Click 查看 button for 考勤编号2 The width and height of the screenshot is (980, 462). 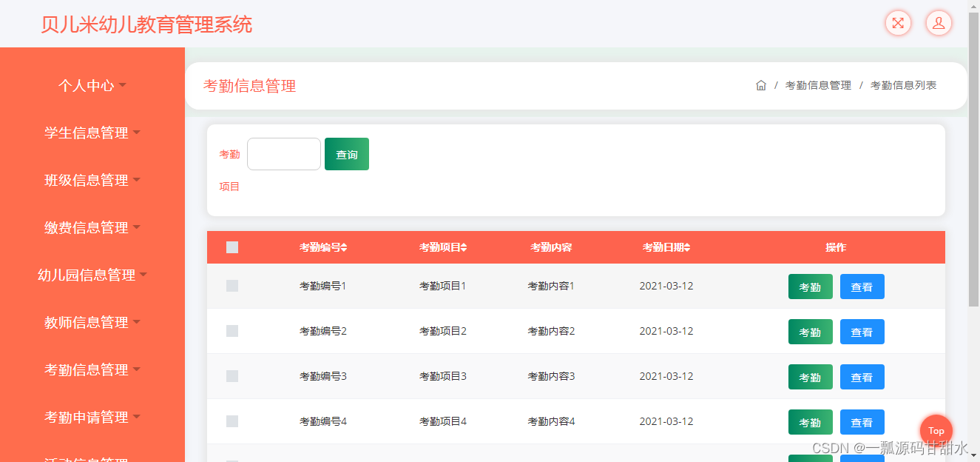coord(862,332)
